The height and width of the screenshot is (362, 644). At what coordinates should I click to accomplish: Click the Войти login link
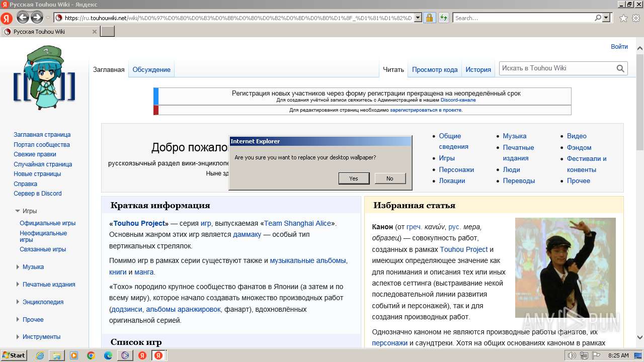point(619,47)
